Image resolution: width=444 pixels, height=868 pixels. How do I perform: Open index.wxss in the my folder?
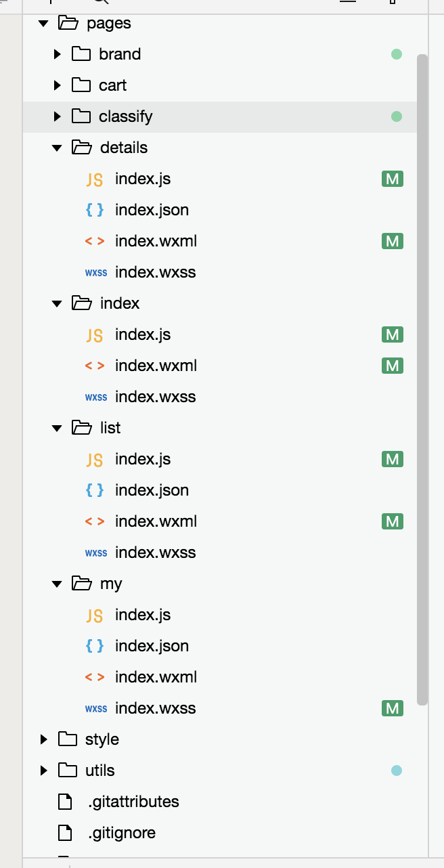[x=156, y=709]
